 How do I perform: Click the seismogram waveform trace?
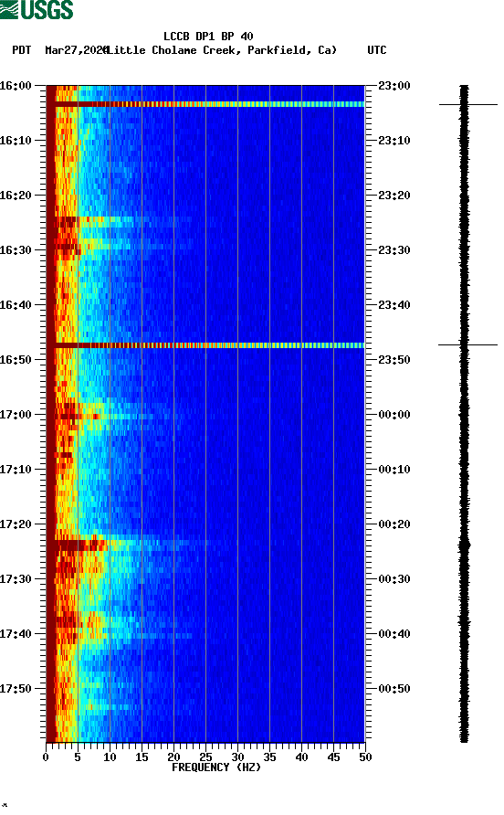coord(464,414)
